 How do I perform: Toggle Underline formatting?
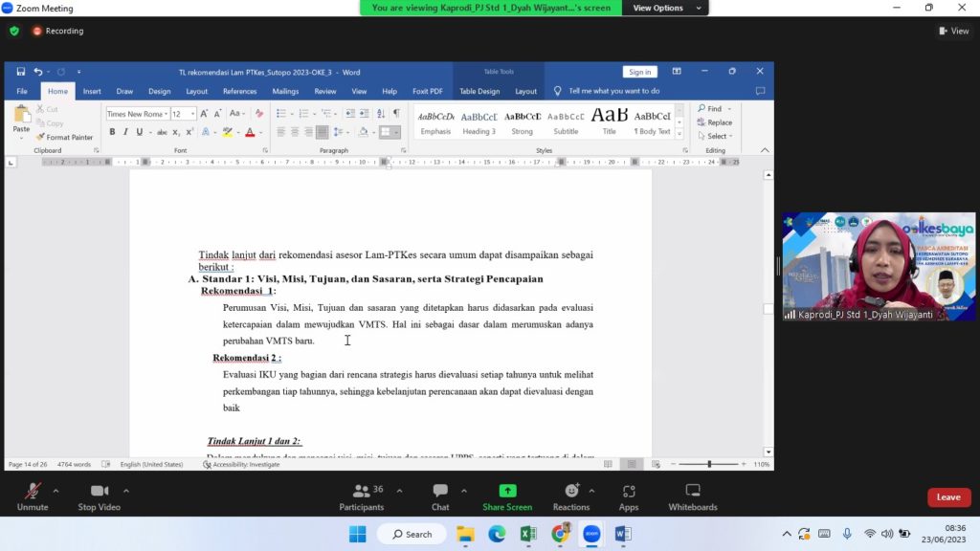(x=139, y=132)
